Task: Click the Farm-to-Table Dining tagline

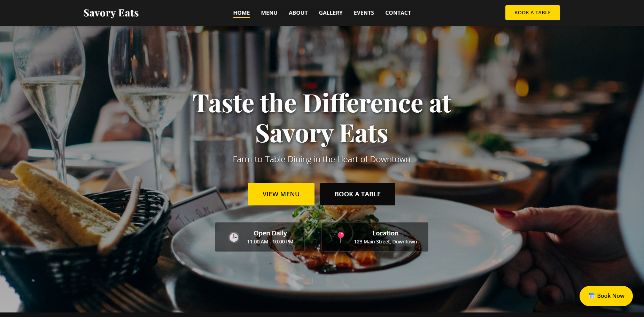Action: click(x=321, y=159)
